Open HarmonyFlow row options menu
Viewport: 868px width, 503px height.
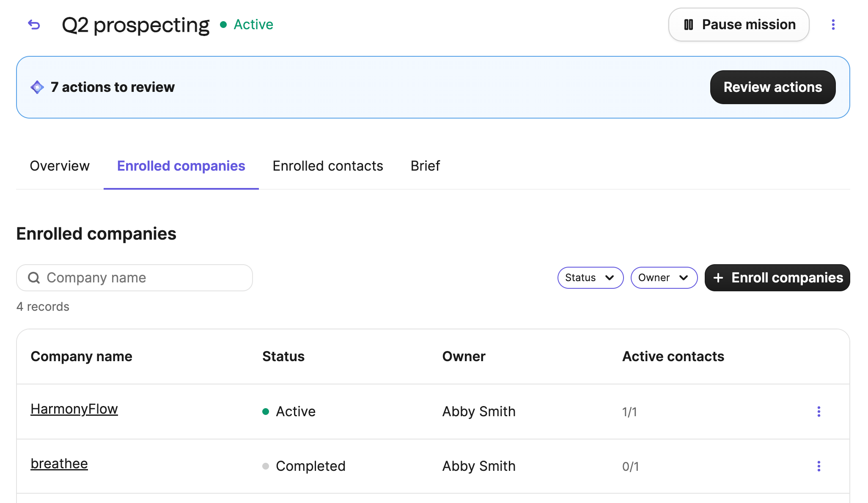(x=819, y=412)
